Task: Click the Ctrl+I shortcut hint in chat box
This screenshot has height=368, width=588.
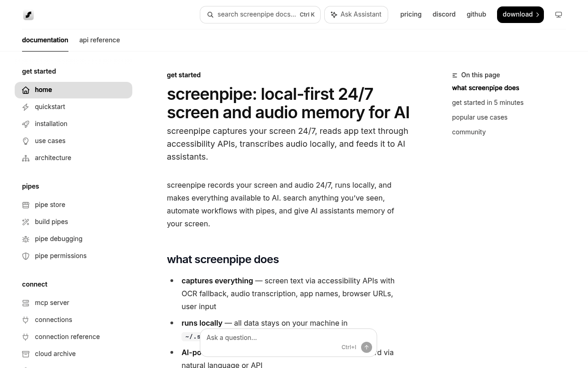Action: pos(349,347)
